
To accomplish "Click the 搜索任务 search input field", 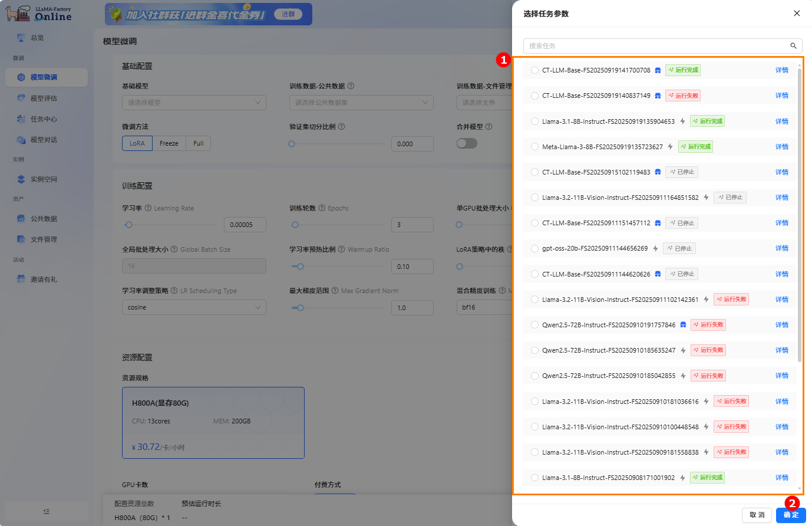I will click(x=648, y=45).
